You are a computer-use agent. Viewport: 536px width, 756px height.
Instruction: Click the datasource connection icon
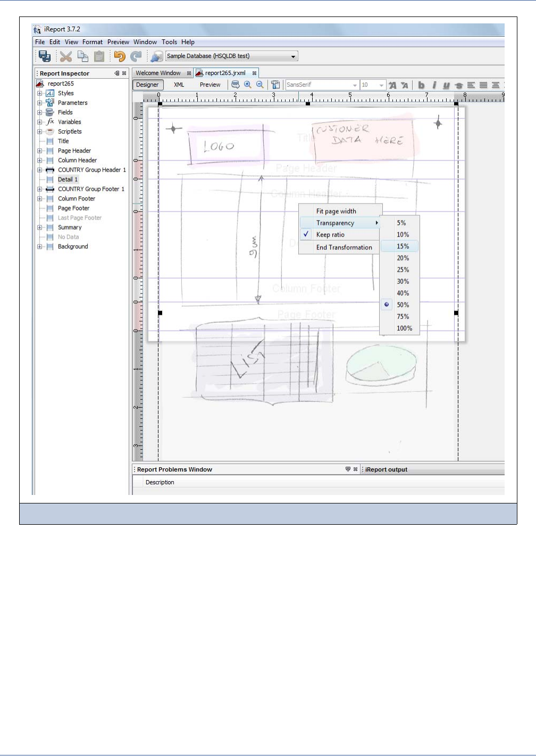point(157,56)
